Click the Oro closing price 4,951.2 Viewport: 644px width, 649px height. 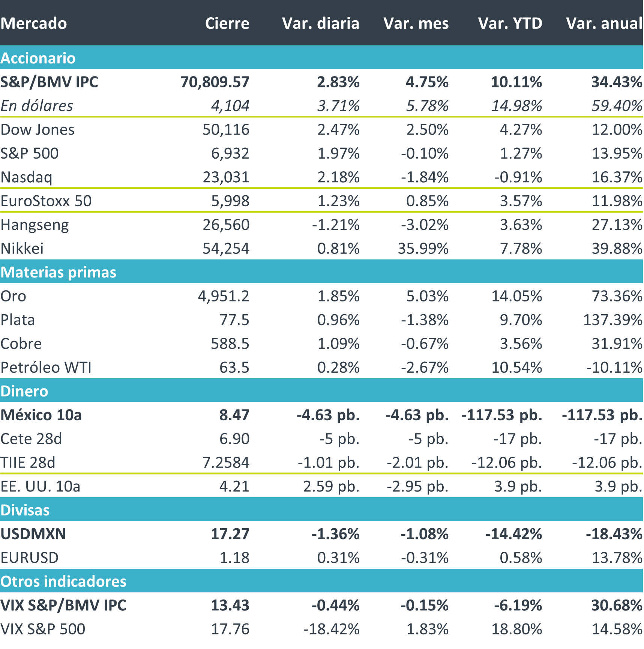224,296
